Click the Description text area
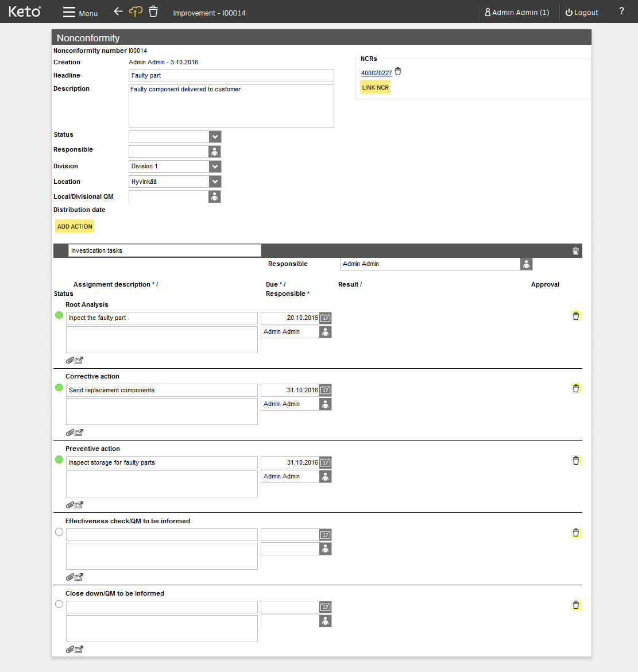 231,106
